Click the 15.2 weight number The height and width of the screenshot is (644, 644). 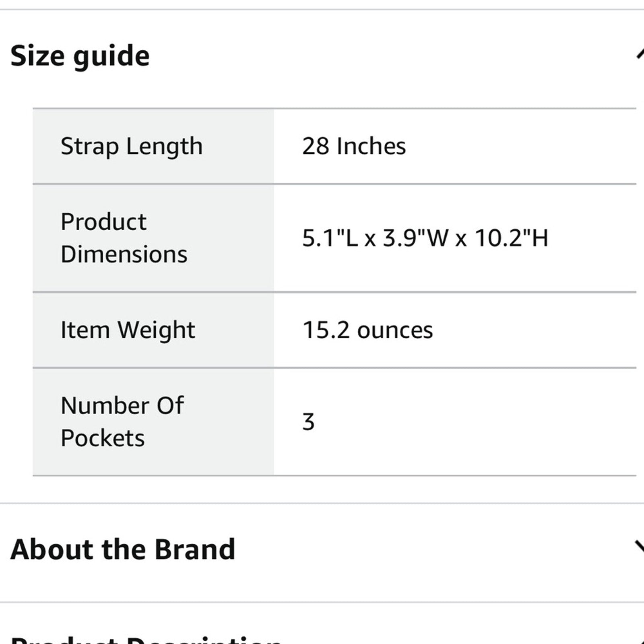(326, 330)
